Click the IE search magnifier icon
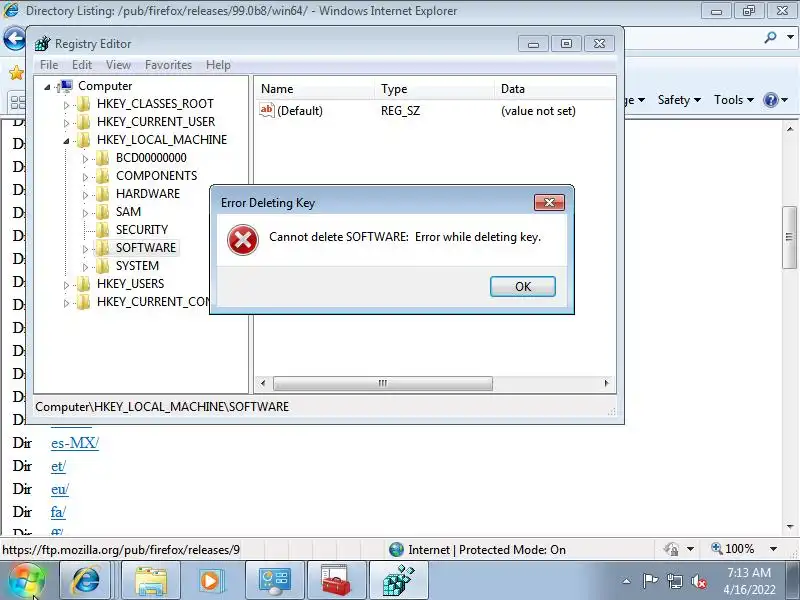The height and width of the screenshot is (600, 800). (770, 37)
